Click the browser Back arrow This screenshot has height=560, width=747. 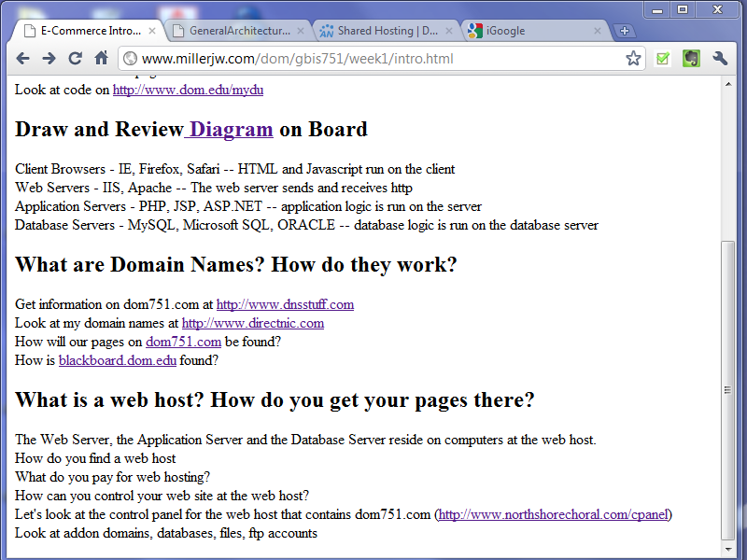pos(22,59)
